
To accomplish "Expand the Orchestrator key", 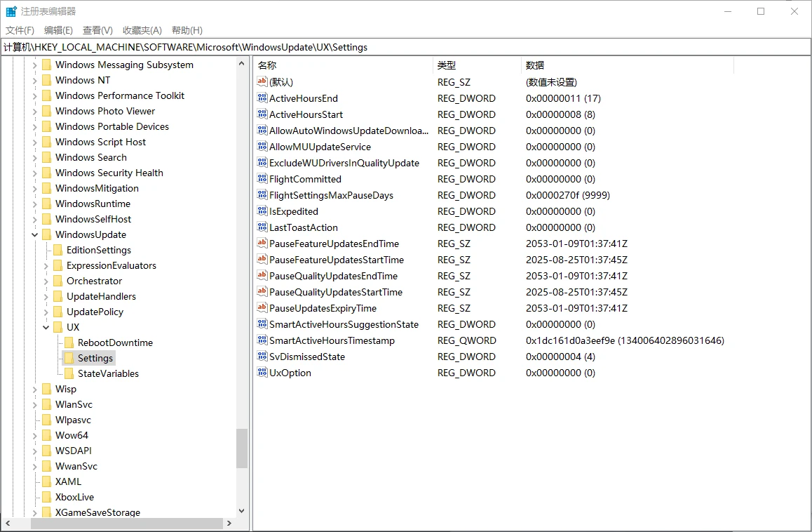I will (46, 281).
